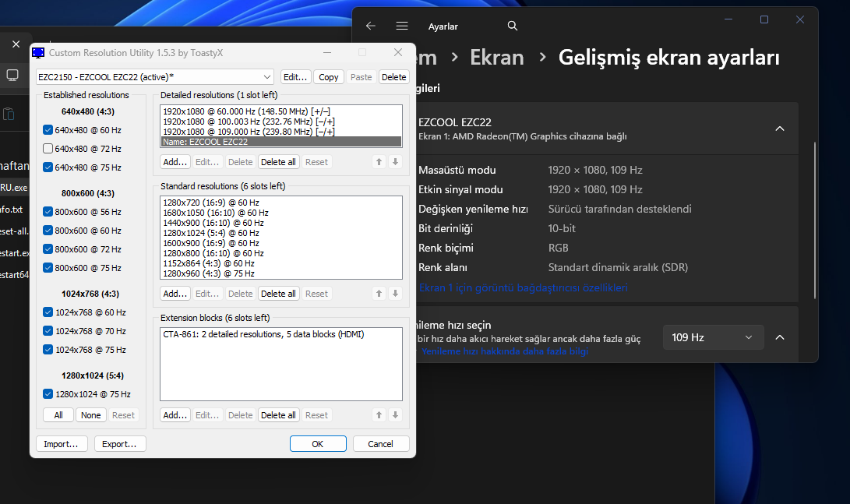The height and width of the screenshot is (504, 850).
Task: Toggle 800x600 @ 60 Hz checkbox
Action: tap(48, 231)
